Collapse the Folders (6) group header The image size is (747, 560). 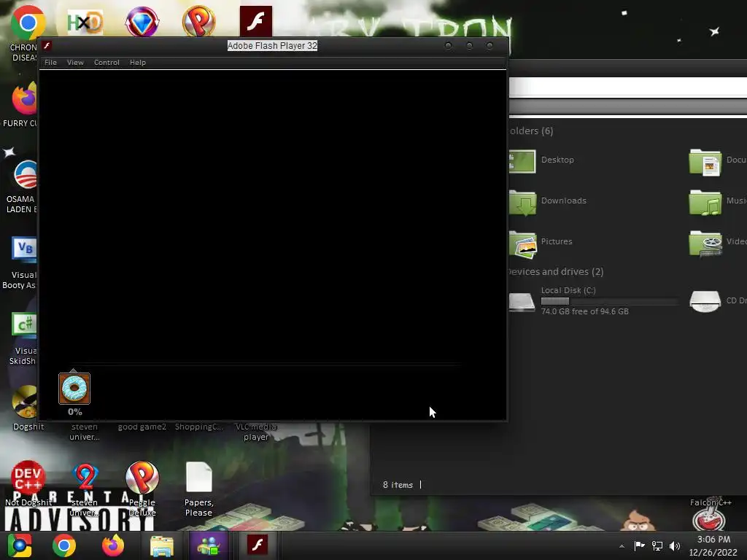531,131
